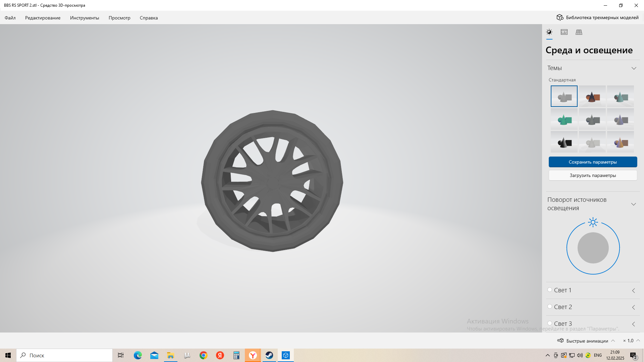Show hidden system tray icons
This screenshot has width=644, height=362.
coord(548,355)
